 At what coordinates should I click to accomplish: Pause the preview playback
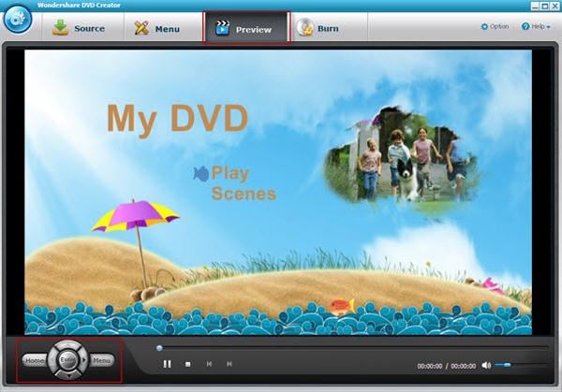click(x=167, y=364)
